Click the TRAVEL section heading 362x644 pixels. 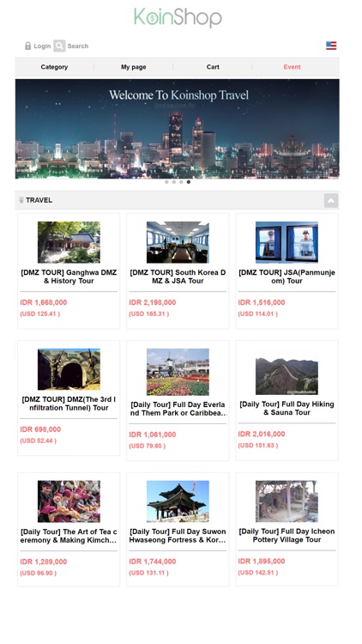(x=39, y=200)
